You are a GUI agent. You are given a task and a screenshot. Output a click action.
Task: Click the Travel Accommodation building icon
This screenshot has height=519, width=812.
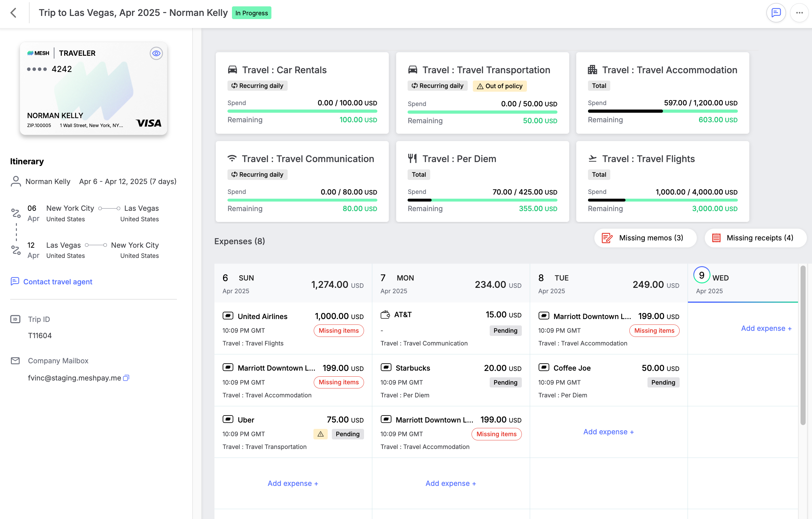click(x=592, y=70)
